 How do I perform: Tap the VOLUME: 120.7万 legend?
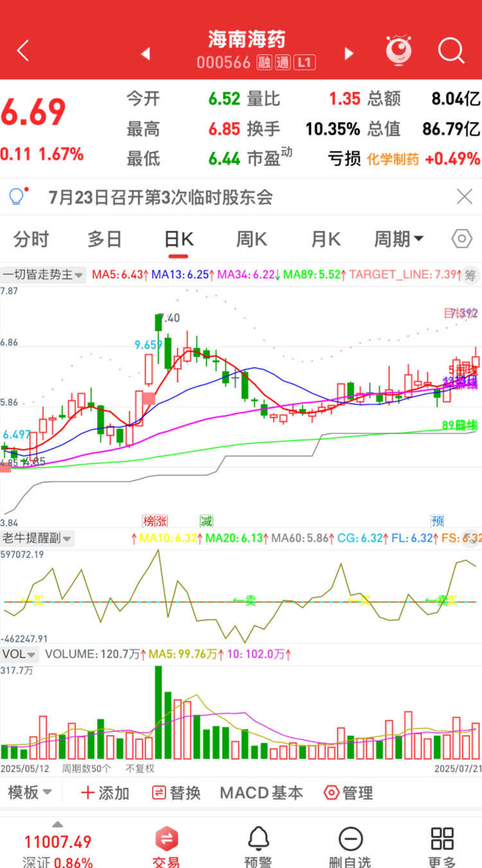point(95,655)
